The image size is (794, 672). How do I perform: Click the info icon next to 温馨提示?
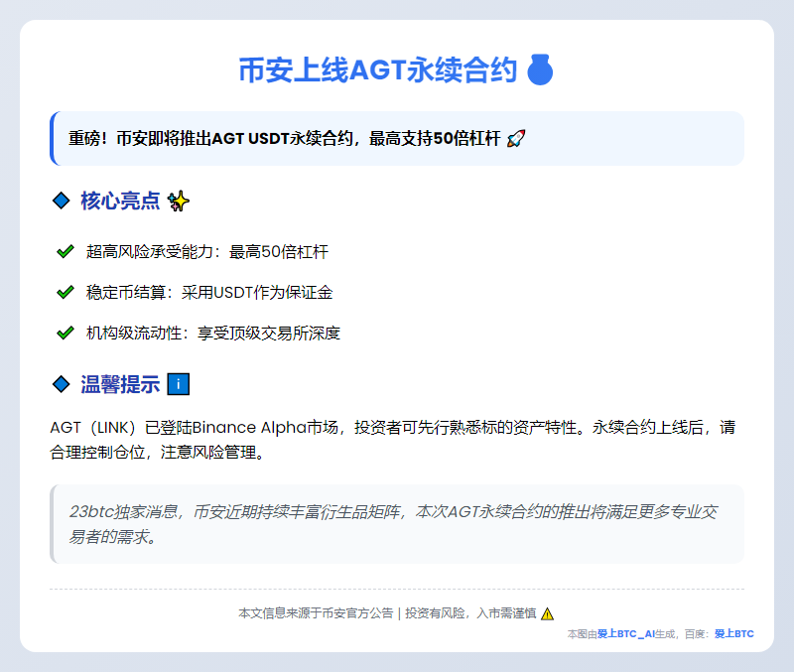coord(179,384)
